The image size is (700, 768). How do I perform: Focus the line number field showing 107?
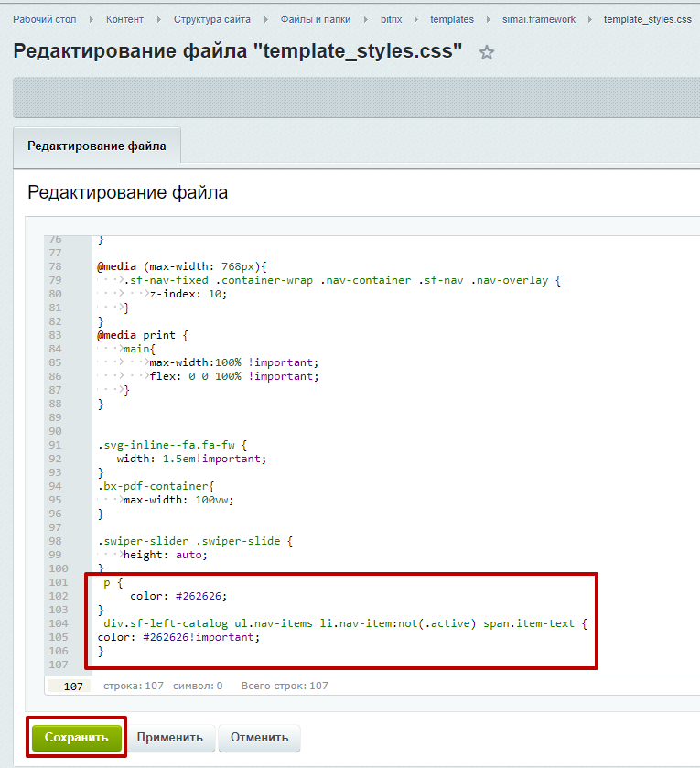click(69, 686)
